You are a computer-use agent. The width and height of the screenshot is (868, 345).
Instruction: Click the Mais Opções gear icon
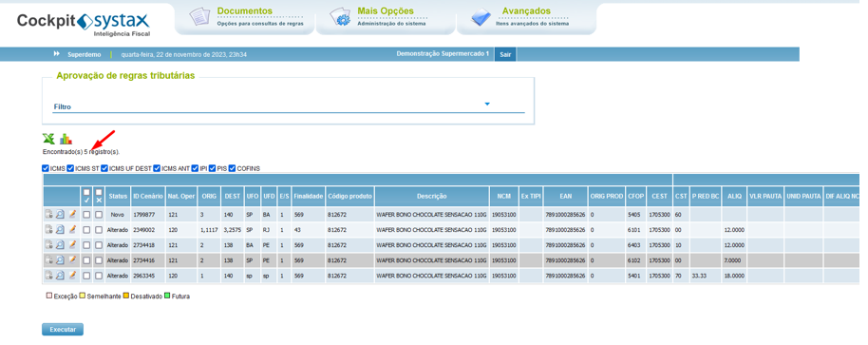(340, 17)
